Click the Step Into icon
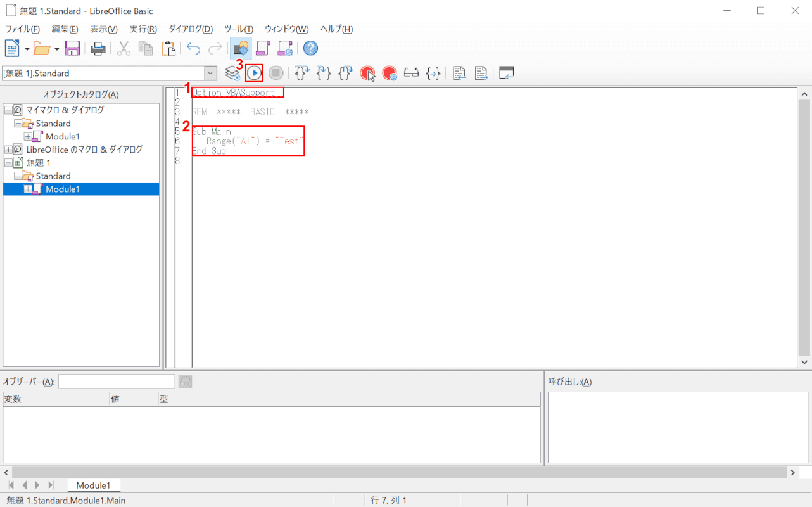This screenshot has width=812, height=507. [x=301, y=74]
